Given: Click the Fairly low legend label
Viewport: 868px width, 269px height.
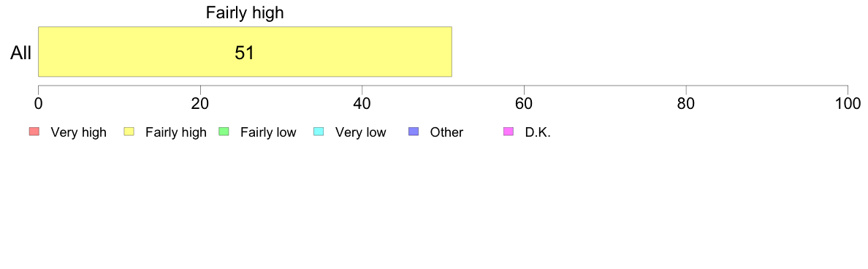Looking at the screenshot, I should pos(268,132).
